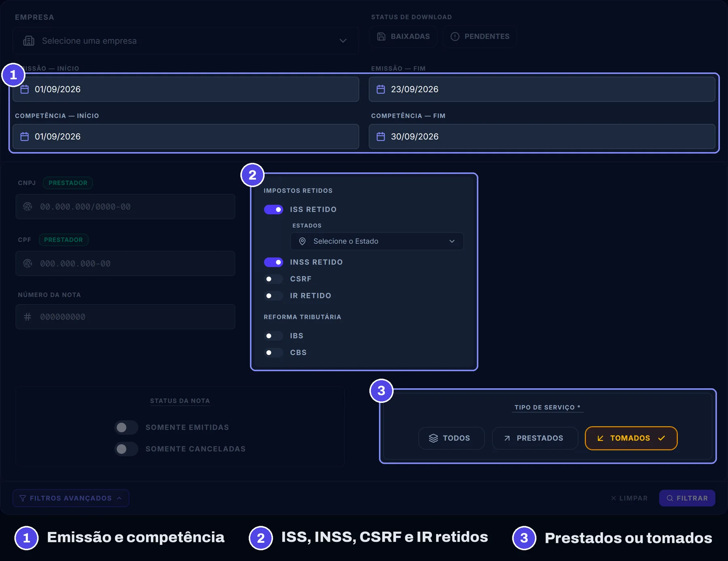Turn on the IBS toggle
Image resolution: width=728 pixels, height=561 pixels.
[273, 336]
